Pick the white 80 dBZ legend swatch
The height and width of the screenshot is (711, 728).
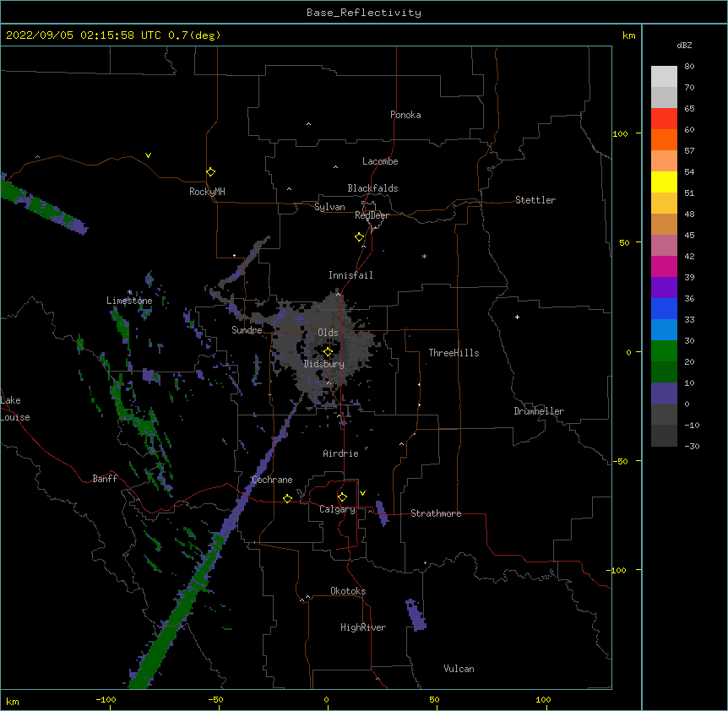tap(664, 77)
